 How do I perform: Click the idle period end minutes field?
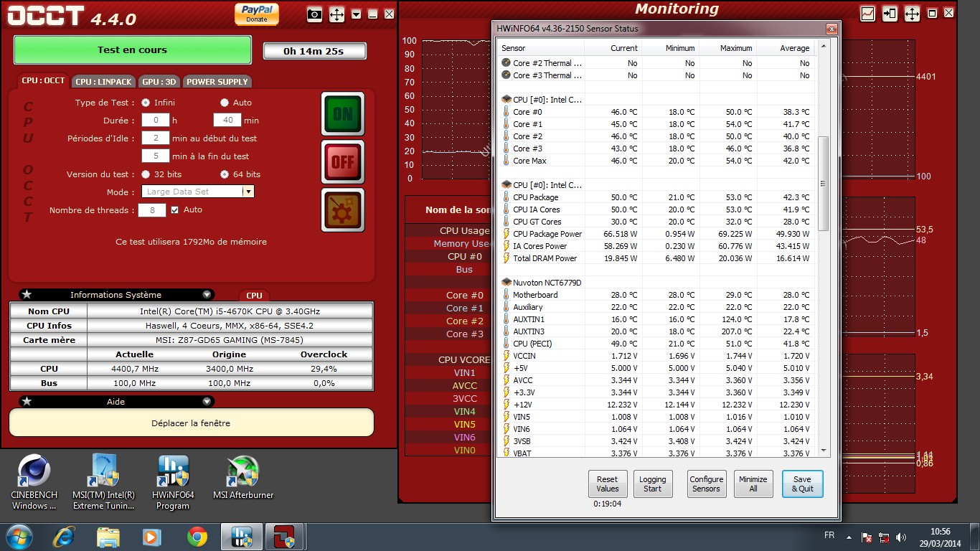(155, 156)
